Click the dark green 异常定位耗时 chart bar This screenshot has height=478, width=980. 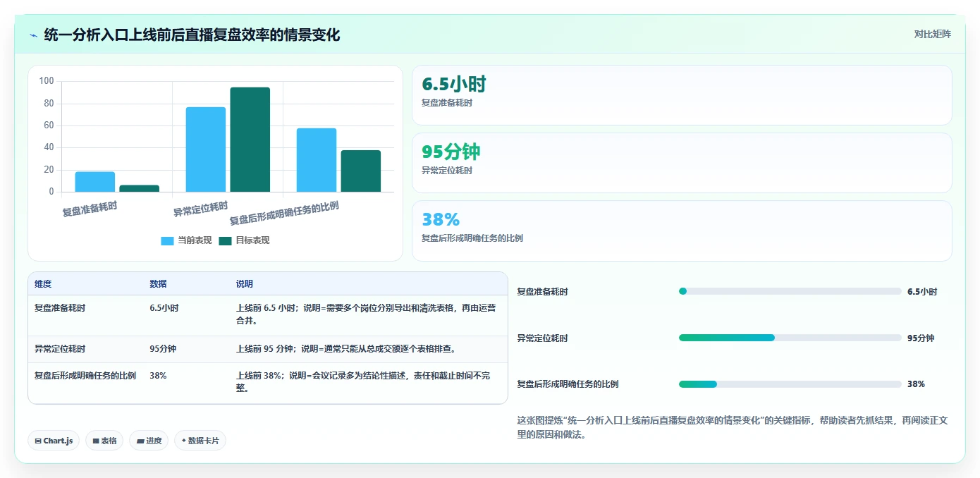tap(250, 140)
